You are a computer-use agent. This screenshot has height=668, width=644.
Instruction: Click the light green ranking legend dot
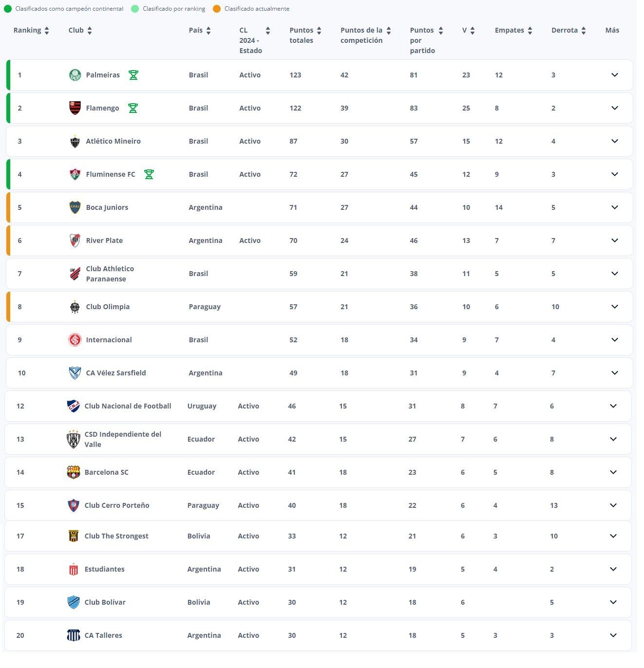[135, 9]
